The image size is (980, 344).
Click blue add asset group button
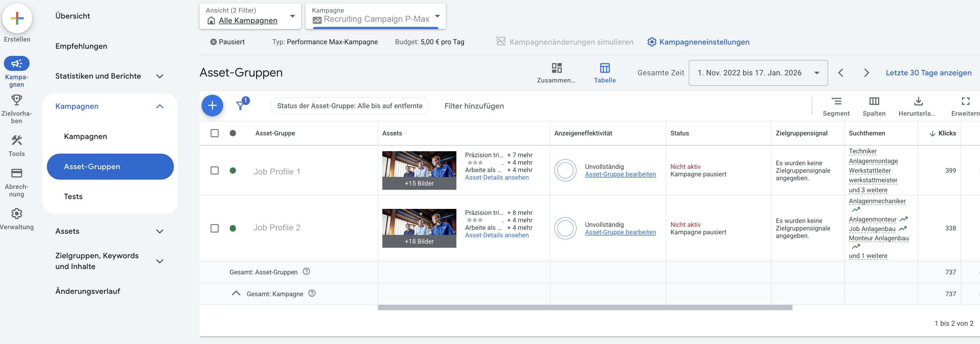tap(212, 106)
